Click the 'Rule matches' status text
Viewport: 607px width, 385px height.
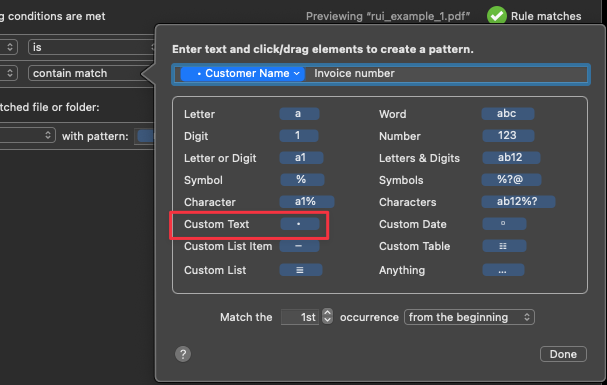click(546, 16)
